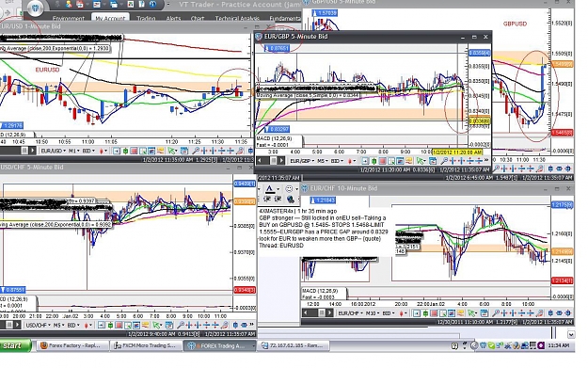
Task: Open the Technical Analysis tab
Action: click(237, 18)
